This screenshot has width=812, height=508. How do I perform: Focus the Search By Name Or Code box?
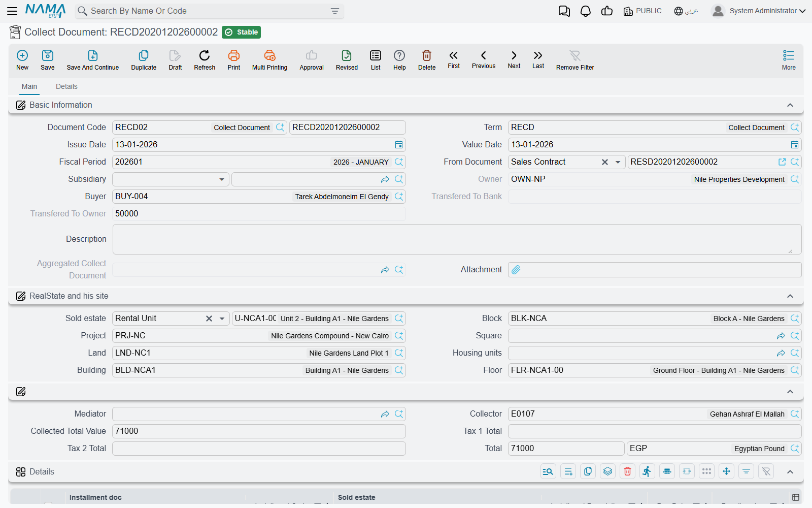[208, 11]
